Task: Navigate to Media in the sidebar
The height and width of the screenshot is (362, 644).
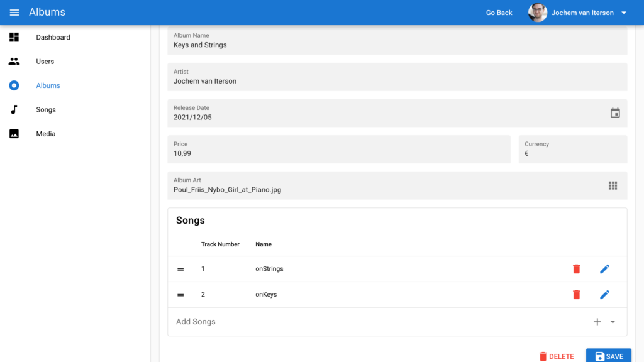Action: click(x=46, y=134)
